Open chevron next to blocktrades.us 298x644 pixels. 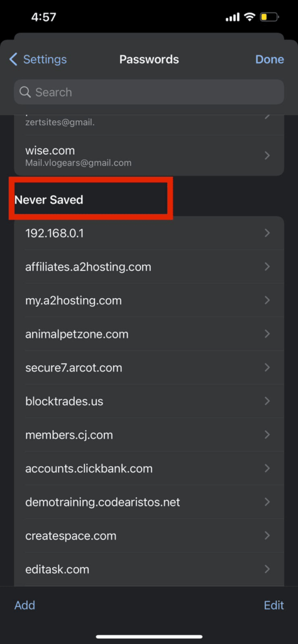[267, 401]
